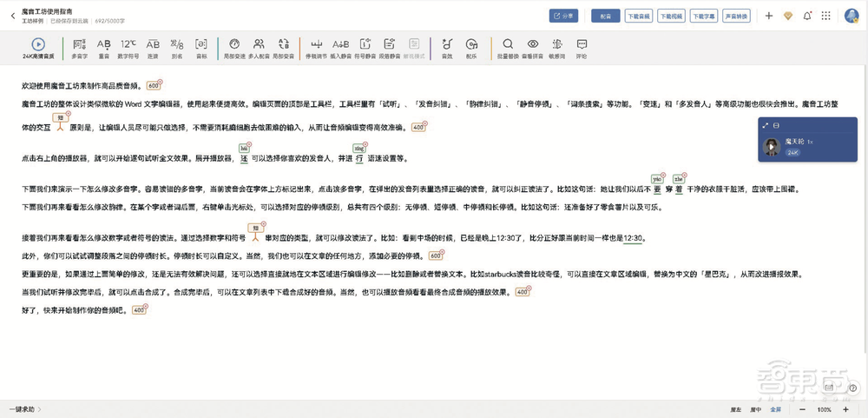Expand the floating voice player panel
This screenshot has width=868, height=418.
[766, 125]
